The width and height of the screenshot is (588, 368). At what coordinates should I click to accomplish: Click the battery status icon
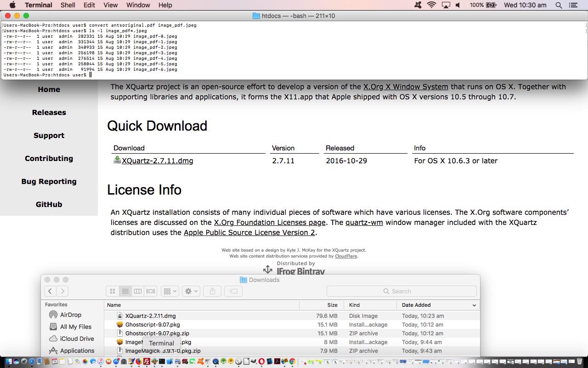click(491, 5)
